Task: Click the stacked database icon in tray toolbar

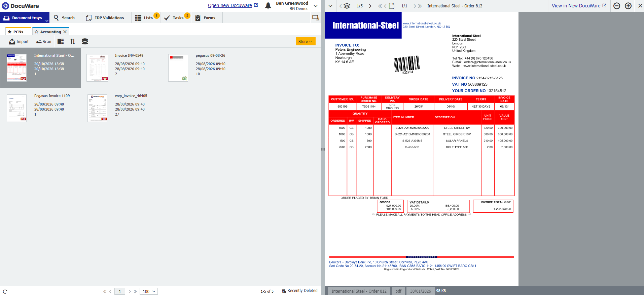Action: click(85, 41)
